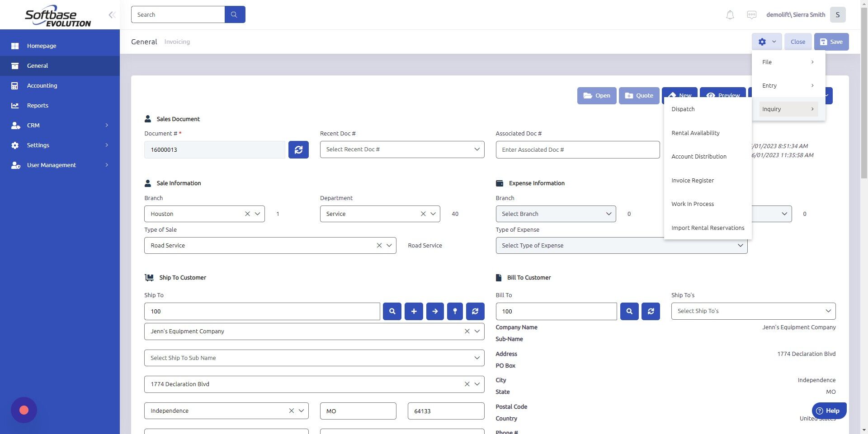Select Dispatch from Inquiry submenu
The width and height of the screenshot is (868, 434).
coord(708,109)
